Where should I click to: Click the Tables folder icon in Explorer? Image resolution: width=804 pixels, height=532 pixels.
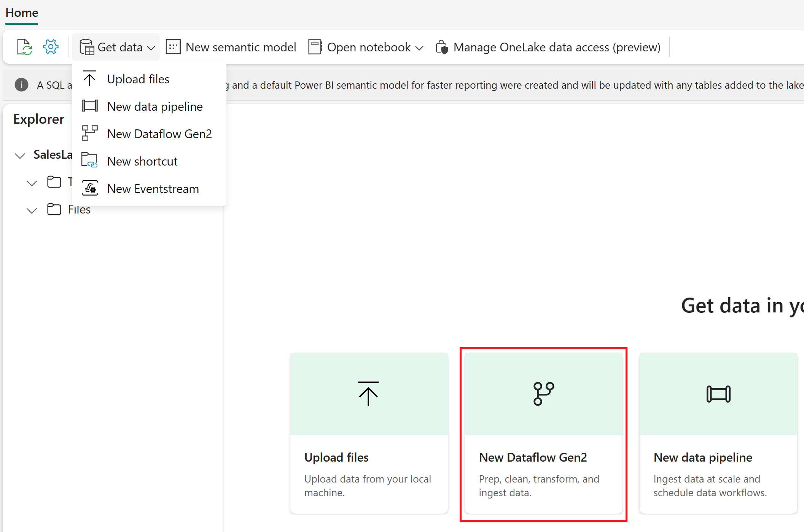[x=54, y=182]
